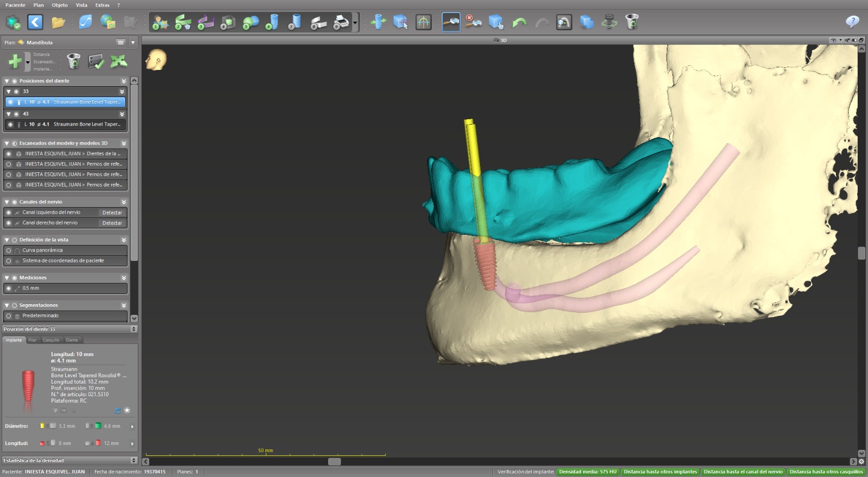Screen dimensions: 868x477
Task: Open the Objeto menu
Action: [60, 5]
